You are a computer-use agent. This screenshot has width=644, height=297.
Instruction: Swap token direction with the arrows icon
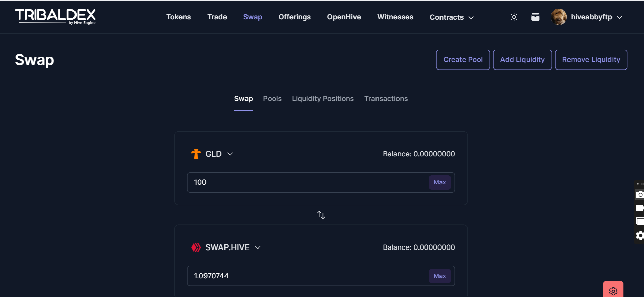(x=321, y=215)
